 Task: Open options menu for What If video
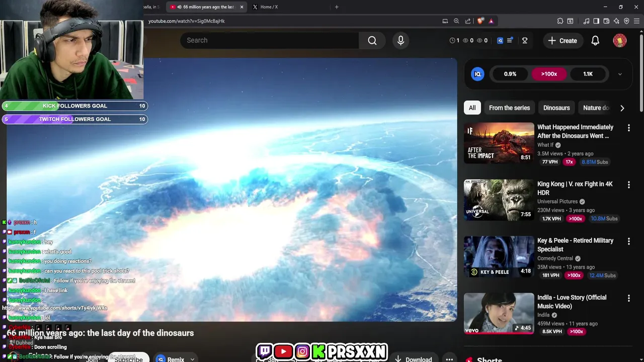[628, 128]
